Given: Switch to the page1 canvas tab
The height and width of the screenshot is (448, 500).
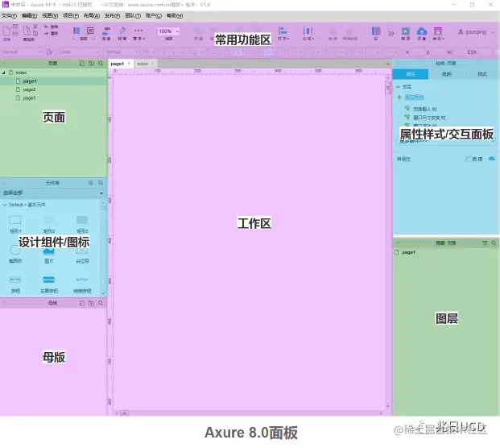Looking at the screenshot, I should point(117,64).
